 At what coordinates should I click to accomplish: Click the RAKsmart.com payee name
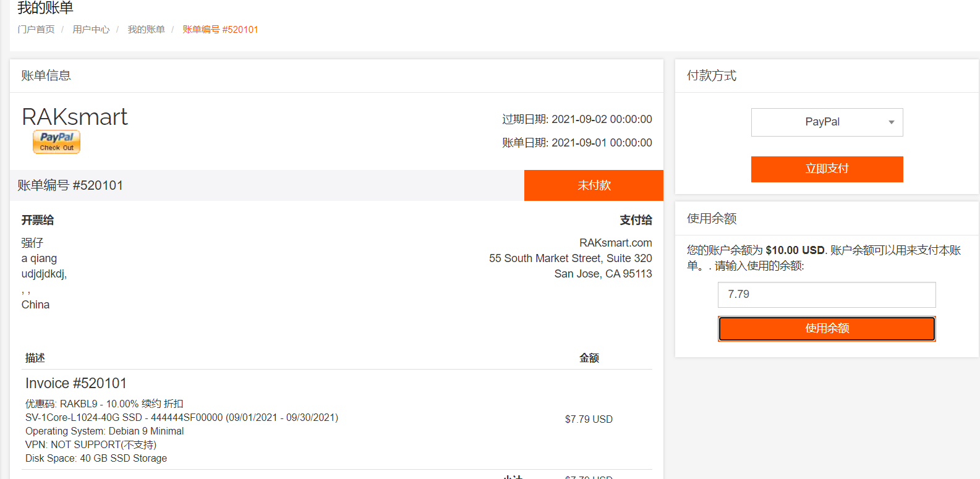click(x=615, y=243)
